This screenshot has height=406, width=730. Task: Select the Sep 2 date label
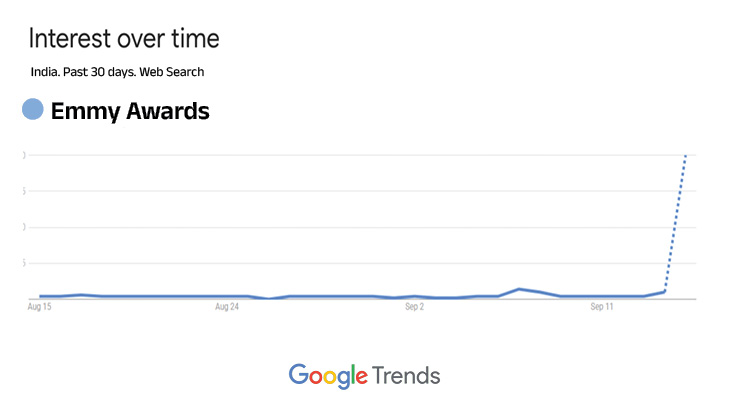(415, 307)
